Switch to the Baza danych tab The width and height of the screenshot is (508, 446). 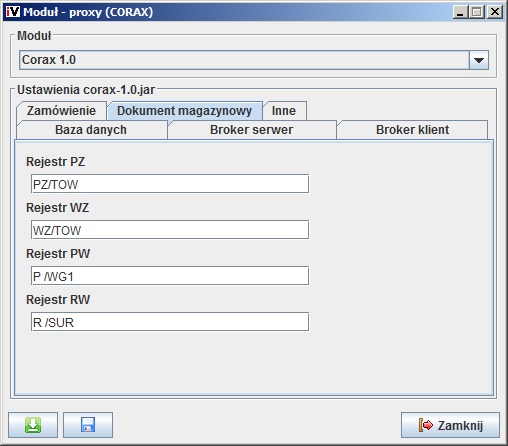pyautogui.click(x=91, y=130)
